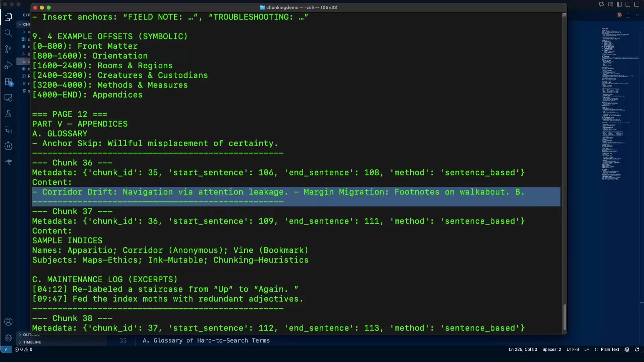Expand the TIMELINE section
644x362 pixels.
click(30, 342)
